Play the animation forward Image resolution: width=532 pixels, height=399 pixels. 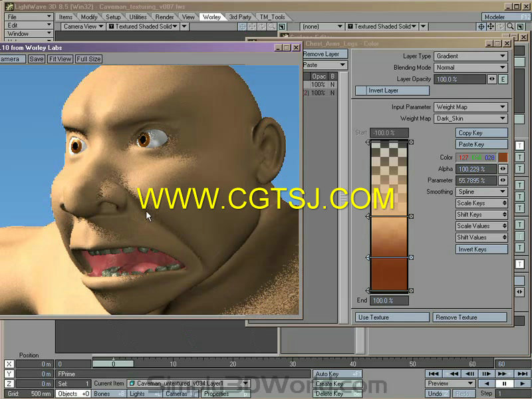tap(522, 384)
